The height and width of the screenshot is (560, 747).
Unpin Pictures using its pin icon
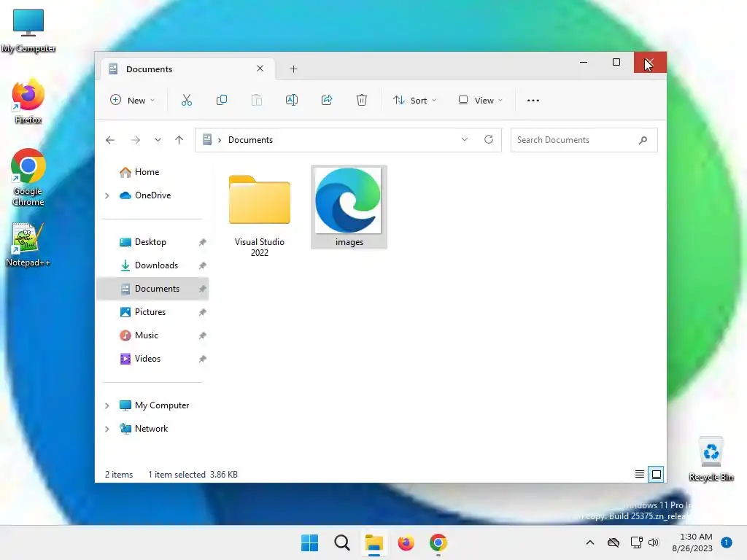203,312
